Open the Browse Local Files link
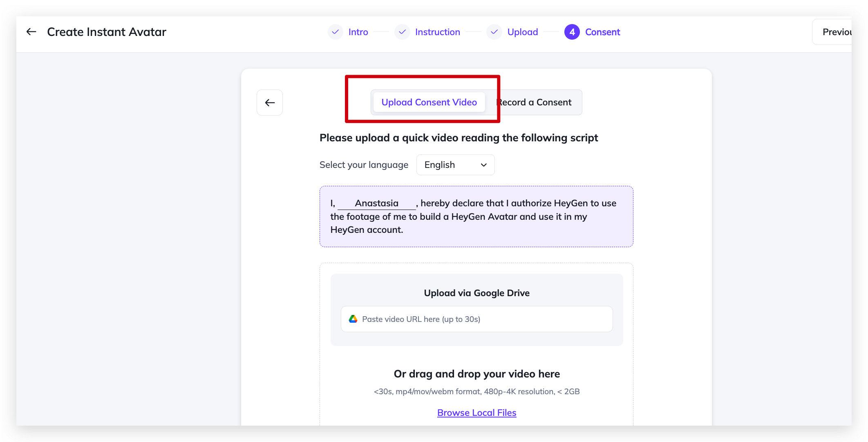The height and width of the screenshot is (442, 868). (477, 413)
